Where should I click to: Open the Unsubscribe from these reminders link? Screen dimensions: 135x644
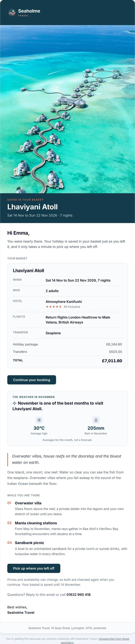pos(95,641)
